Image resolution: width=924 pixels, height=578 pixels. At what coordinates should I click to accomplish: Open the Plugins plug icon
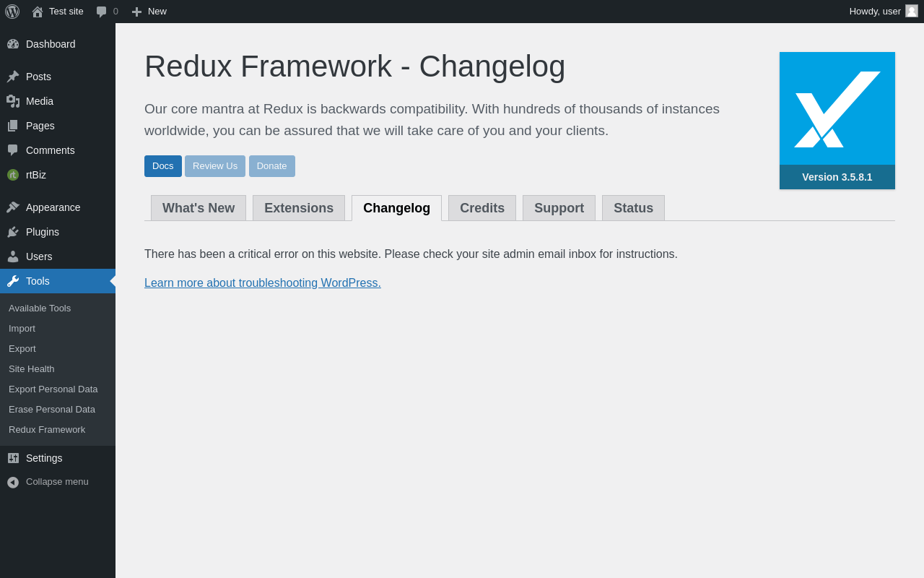click(13, 232)
